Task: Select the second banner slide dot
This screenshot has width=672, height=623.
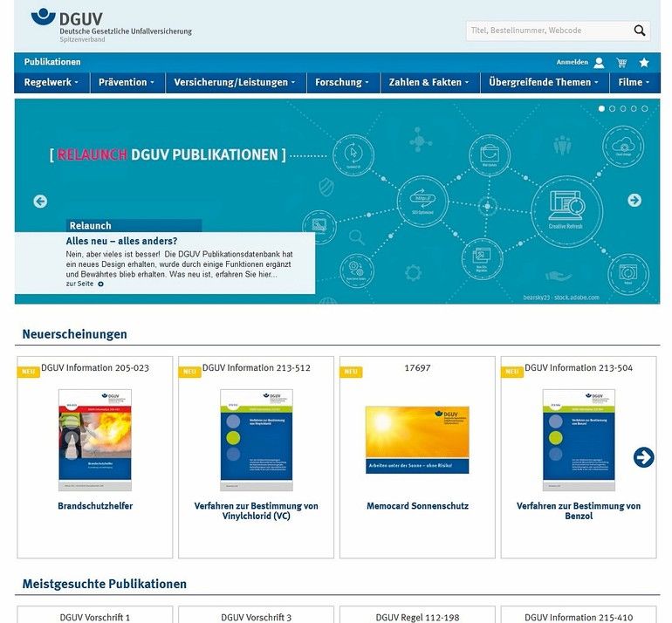Action: (613, 109)
